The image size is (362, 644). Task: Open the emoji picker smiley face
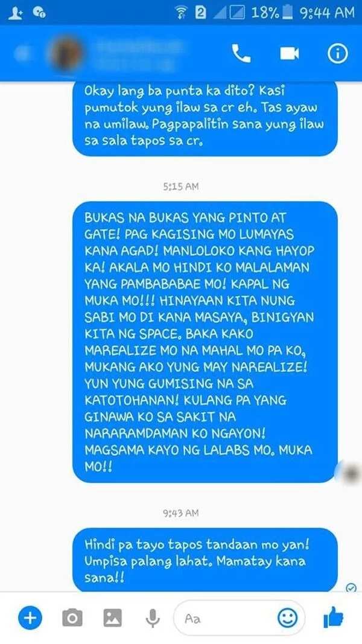click(x=287, y=617)
